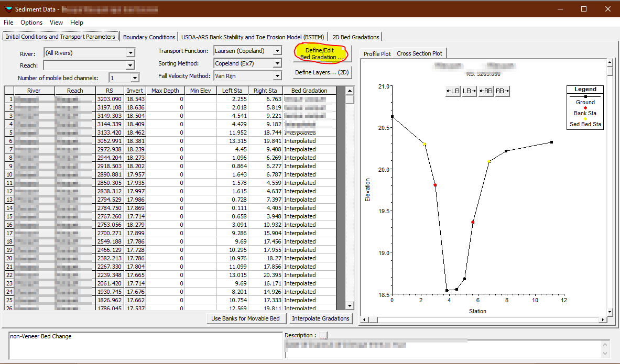The width and height of the screenshot is (620, 364).
Task: Expand the Sorting Method combo box
Action: [x=277, y=63]
